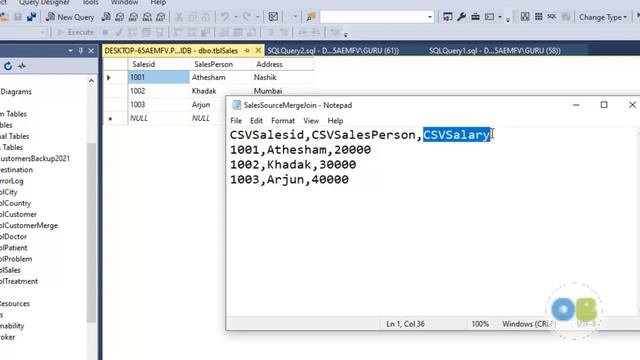Click the Cancel Executing Query stop icon

pos(105,32)
